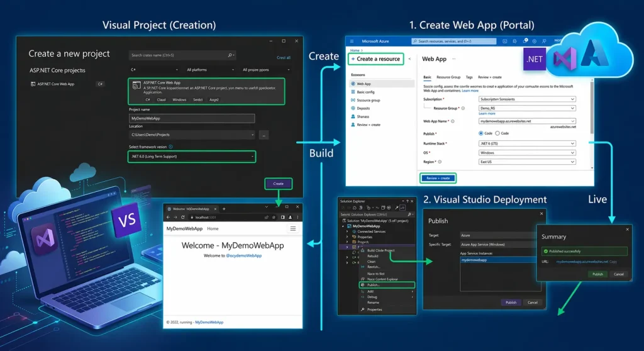The image size is (644, 351).
Task: Click Publish button in the Summary dialog
Action: tap(597, 274)
